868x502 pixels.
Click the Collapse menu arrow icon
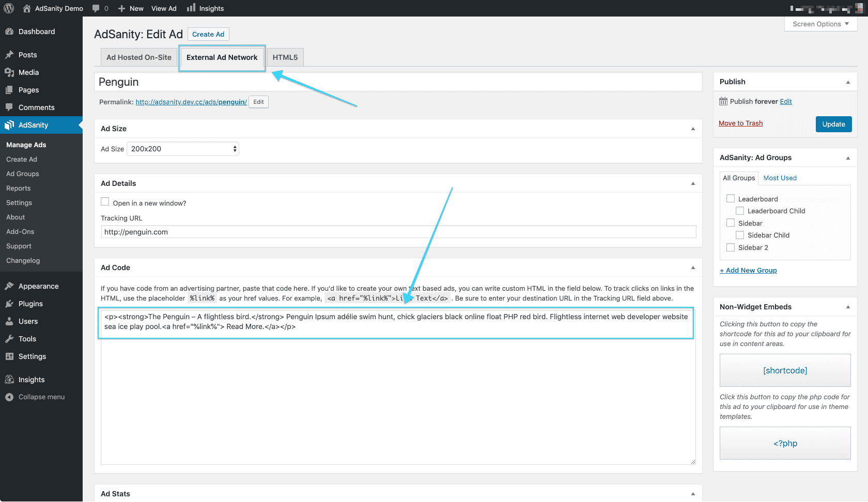[9, 397]
